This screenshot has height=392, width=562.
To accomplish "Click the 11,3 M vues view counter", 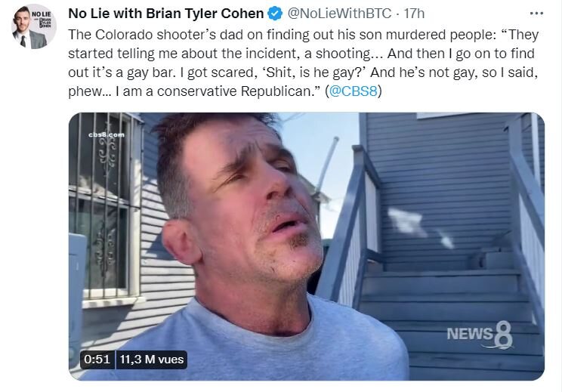I will [x=152, y=360].
